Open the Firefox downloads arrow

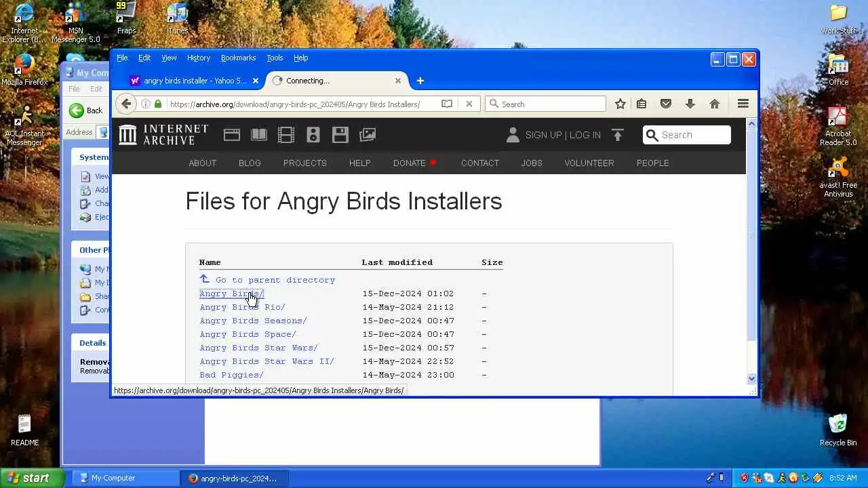pyautogui.click(x=690, y=104)
